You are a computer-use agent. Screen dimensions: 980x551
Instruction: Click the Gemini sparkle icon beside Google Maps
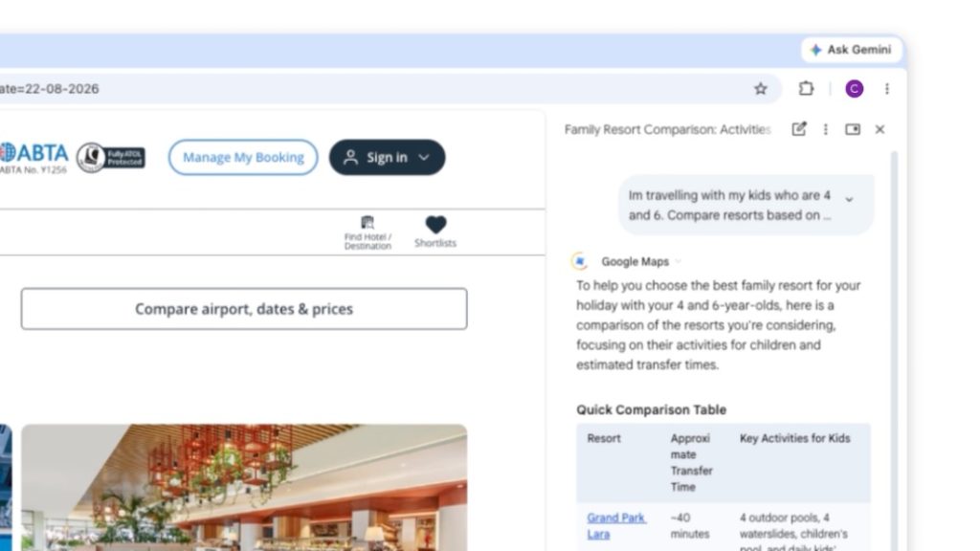pyautogui.click(x=579, y=261)
